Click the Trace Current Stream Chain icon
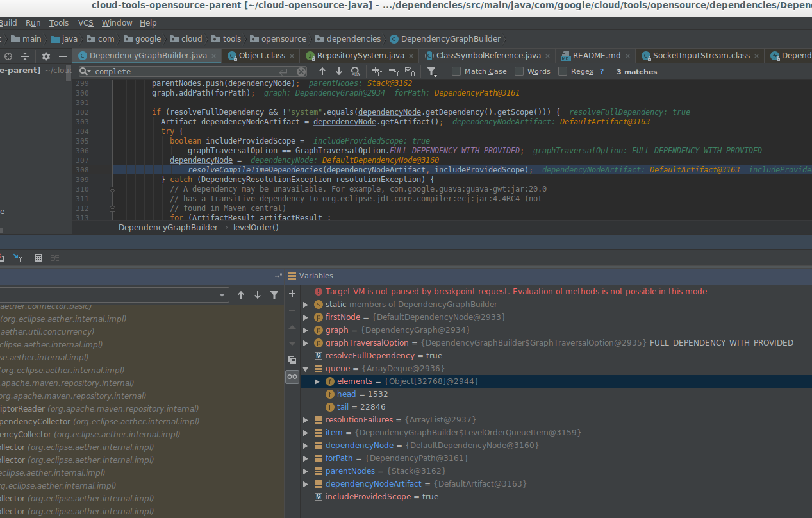The image size is (812, 518). point(55,258)
